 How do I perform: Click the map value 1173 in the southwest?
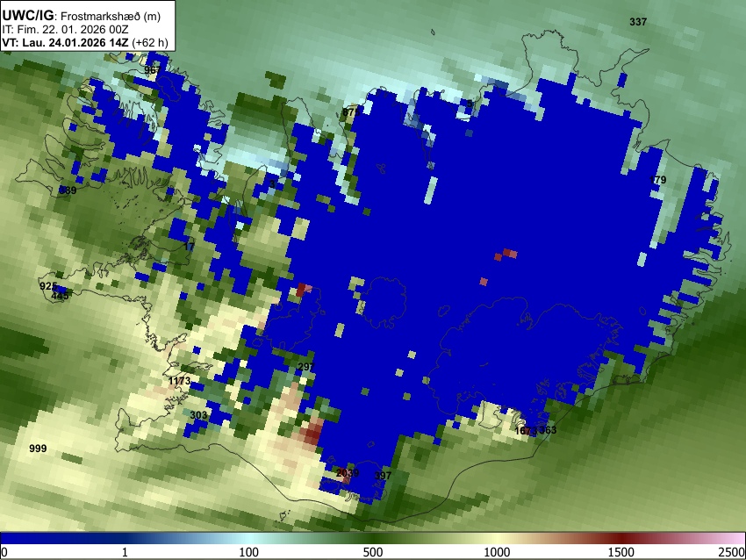click(179, 381)
